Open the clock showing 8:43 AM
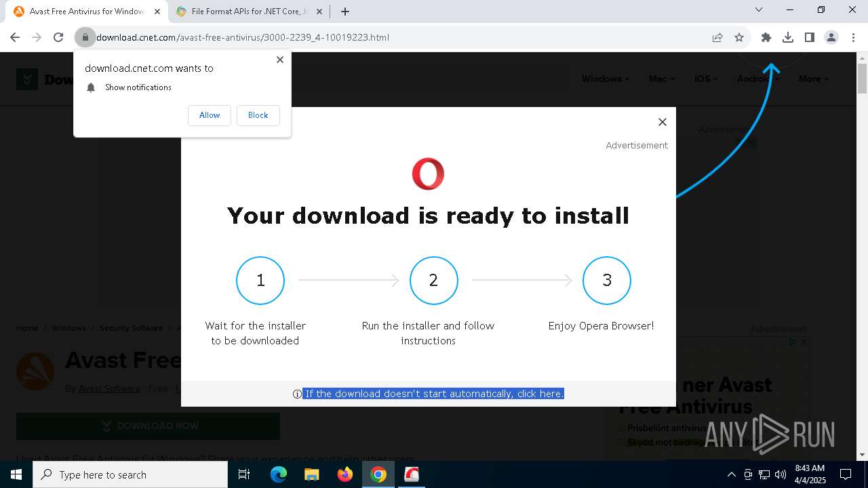 810,474
